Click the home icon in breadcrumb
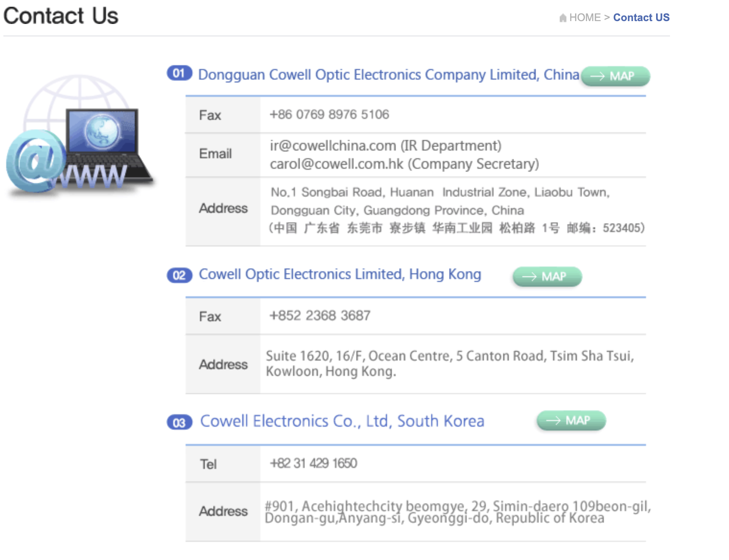 pos(563,18)
